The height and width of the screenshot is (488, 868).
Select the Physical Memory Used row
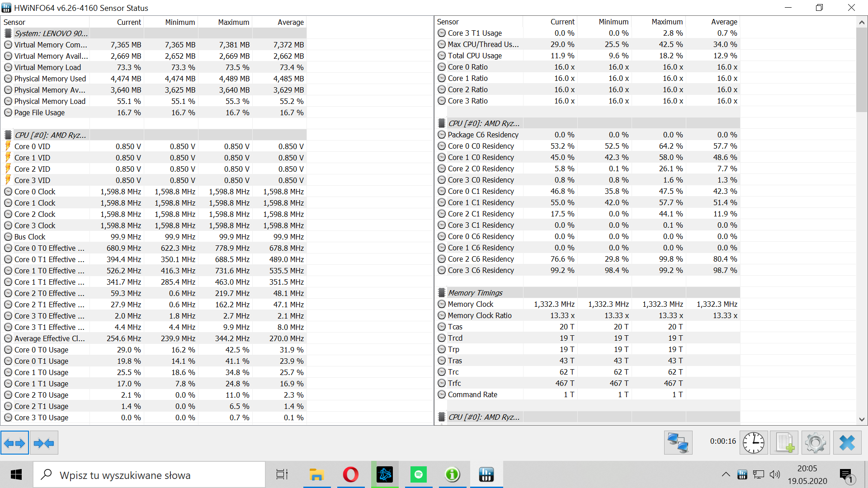154,79
